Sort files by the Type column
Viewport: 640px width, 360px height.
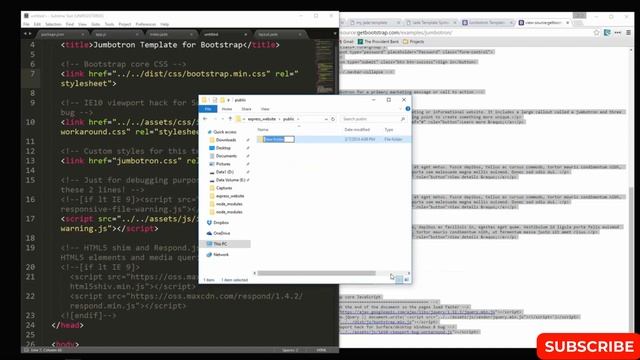point(389,129)
